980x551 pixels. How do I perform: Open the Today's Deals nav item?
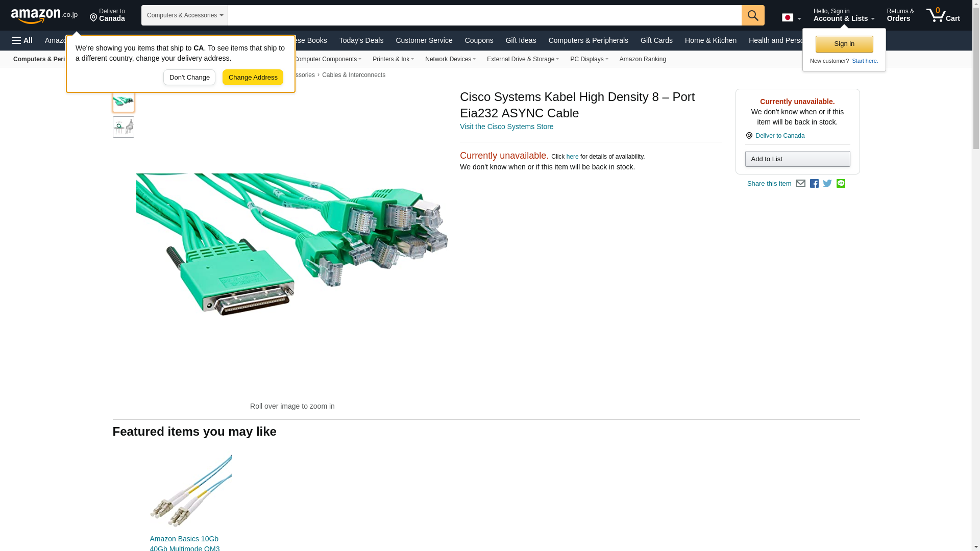point(361,40)
